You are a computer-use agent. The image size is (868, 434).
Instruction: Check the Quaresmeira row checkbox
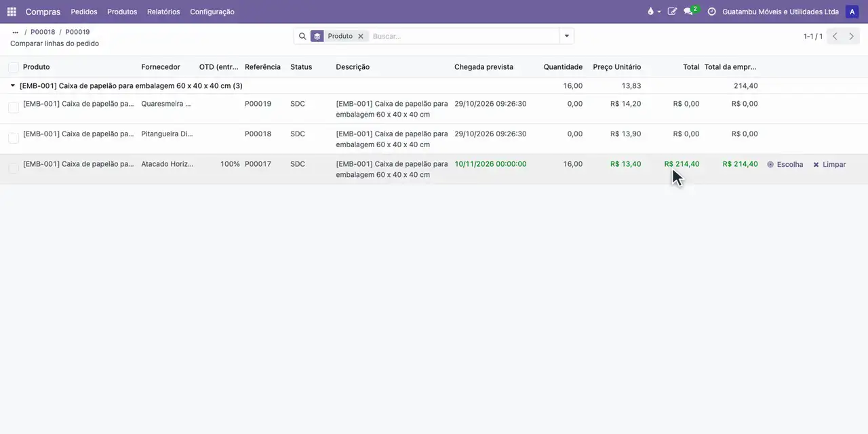(14, 108)
